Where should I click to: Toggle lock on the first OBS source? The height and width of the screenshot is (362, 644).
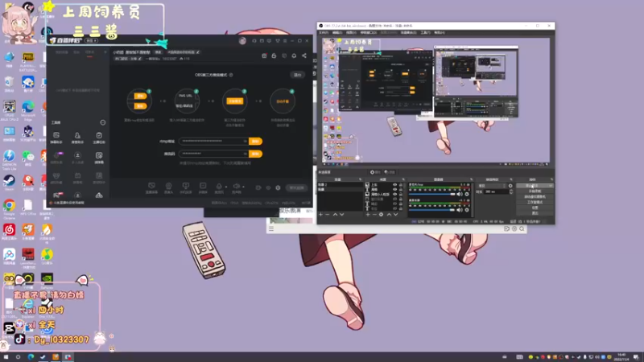pyautogui.click(x=401, y=185)
